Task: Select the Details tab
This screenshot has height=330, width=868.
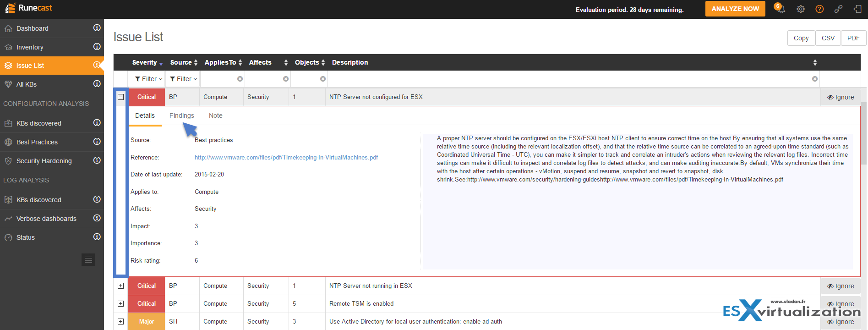Action: click(x=145, y=115)
